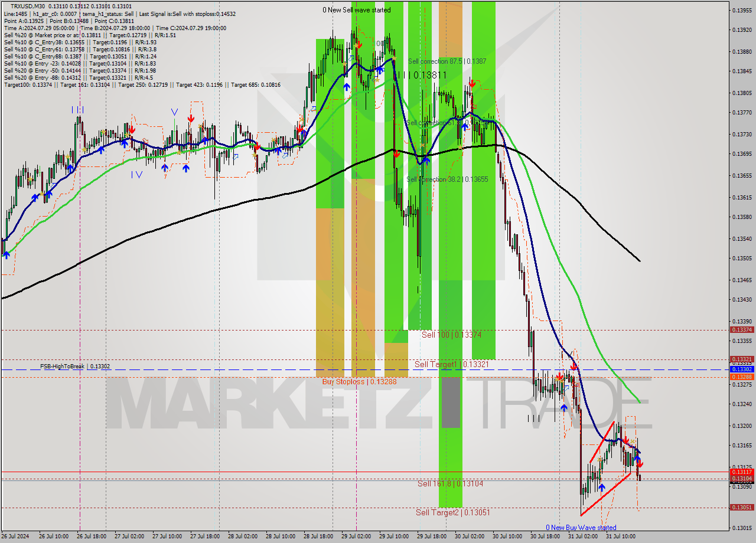This screenshot has height=543, width=756.
Task: Click the 'I V' wave label
Action: tap(136, 174)
